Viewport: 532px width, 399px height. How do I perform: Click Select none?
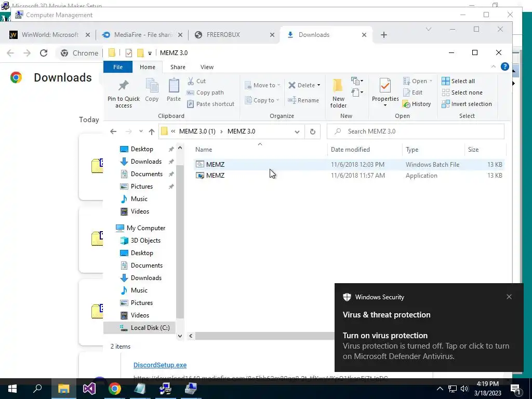pyautogui.click(x=462, y=92)
